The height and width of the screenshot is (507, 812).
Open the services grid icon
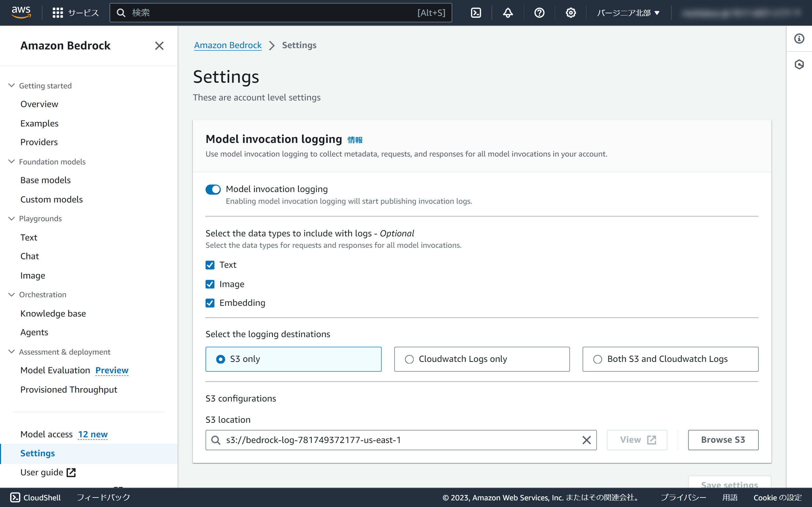pyautogui.click(x=58, y=13)
